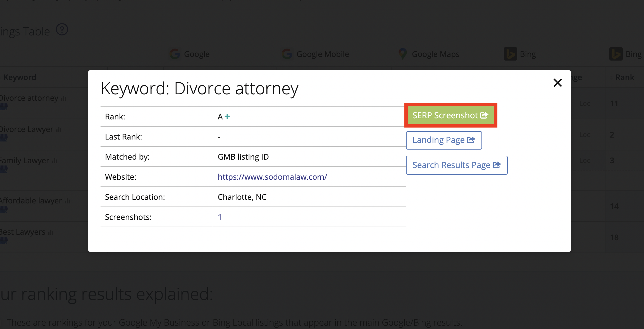Close the Divorce attorney keyword dialog

[557, 83]
